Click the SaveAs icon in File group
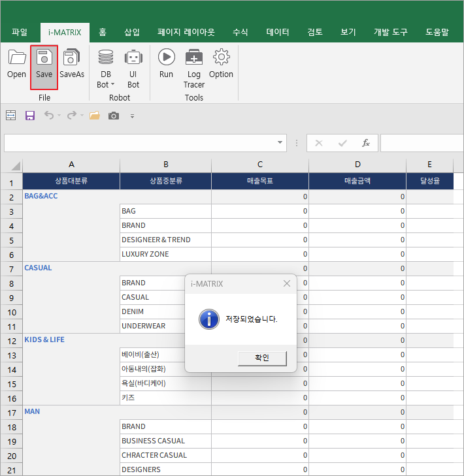 pos(72,65)
